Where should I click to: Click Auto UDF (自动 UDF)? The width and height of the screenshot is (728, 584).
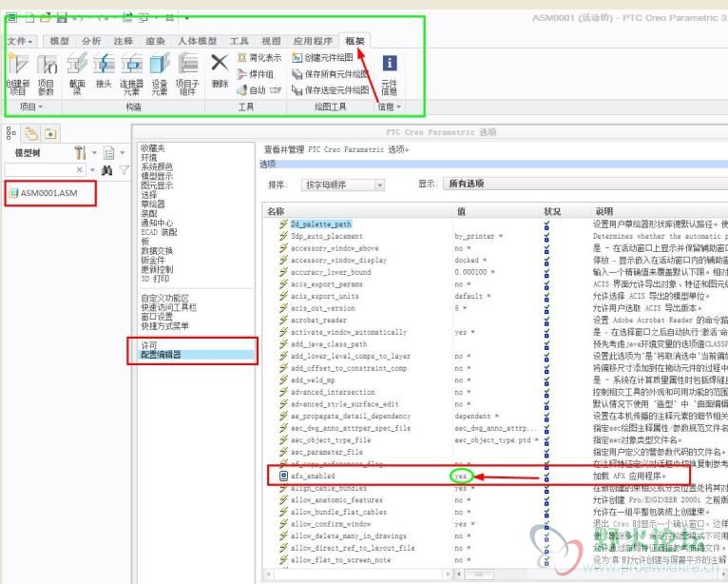tap(259, 90)
